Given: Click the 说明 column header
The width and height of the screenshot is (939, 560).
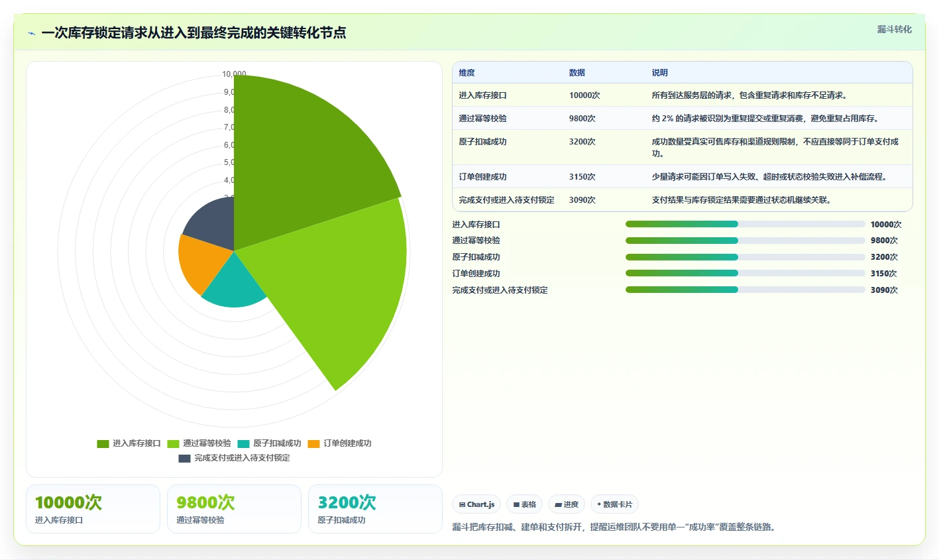Looking at the screenshot, I should coord(659,73).
